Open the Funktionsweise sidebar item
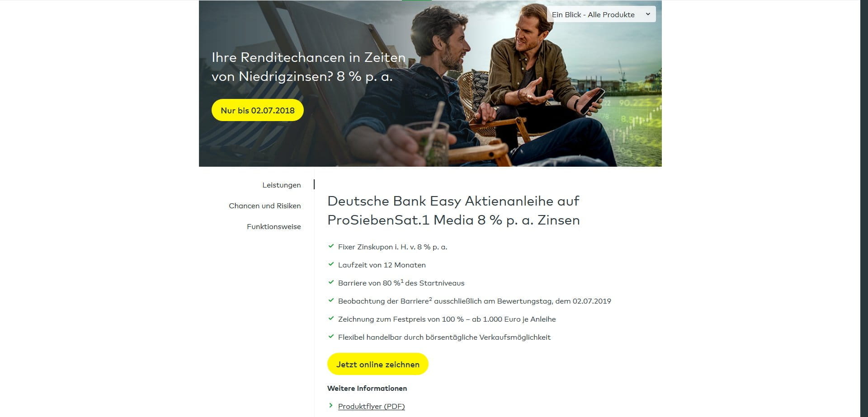The image size is (868, 417). [x=274, y=226]
